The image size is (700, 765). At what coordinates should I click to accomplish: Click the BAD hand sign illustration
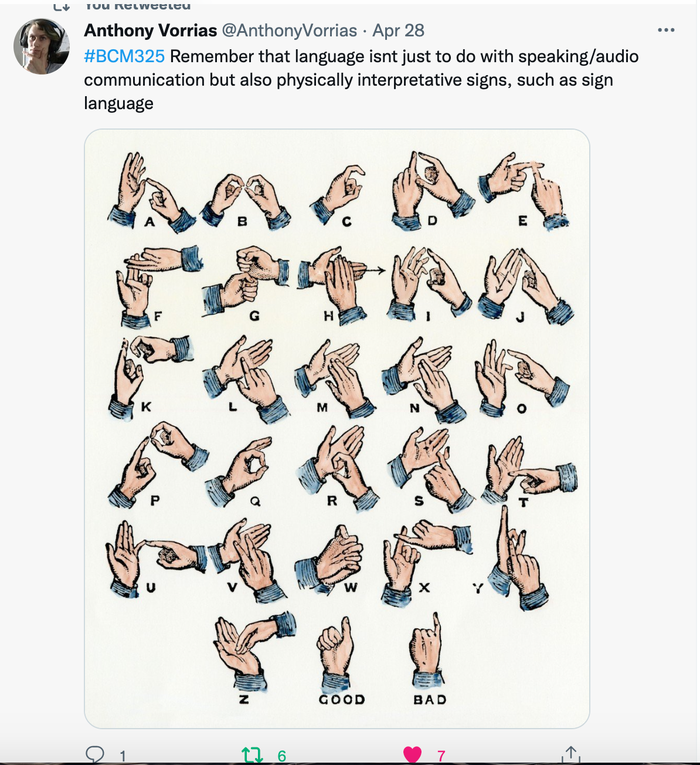click(x=427, y=651)
